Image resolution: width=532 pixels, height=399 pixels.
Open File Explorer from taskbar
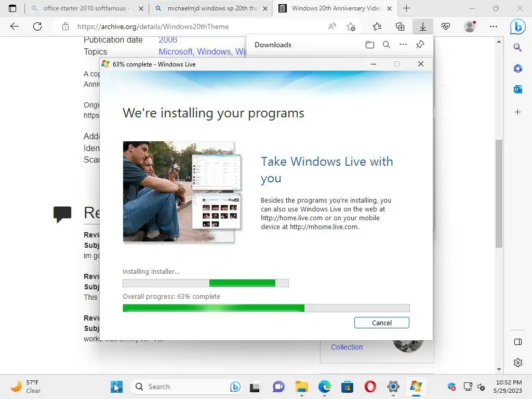[x=301, y=387]
